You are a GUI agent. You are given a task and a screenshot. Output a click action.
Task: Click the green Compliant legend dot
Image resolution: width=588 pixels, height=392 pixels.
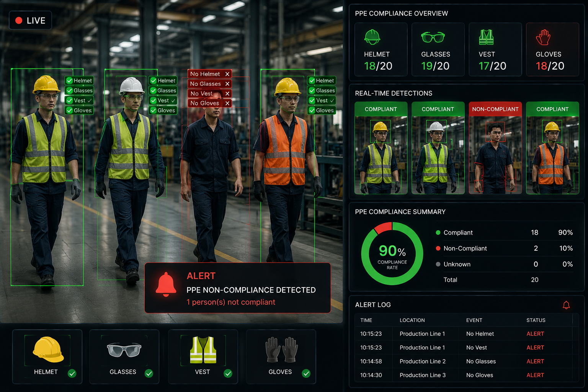438,232
